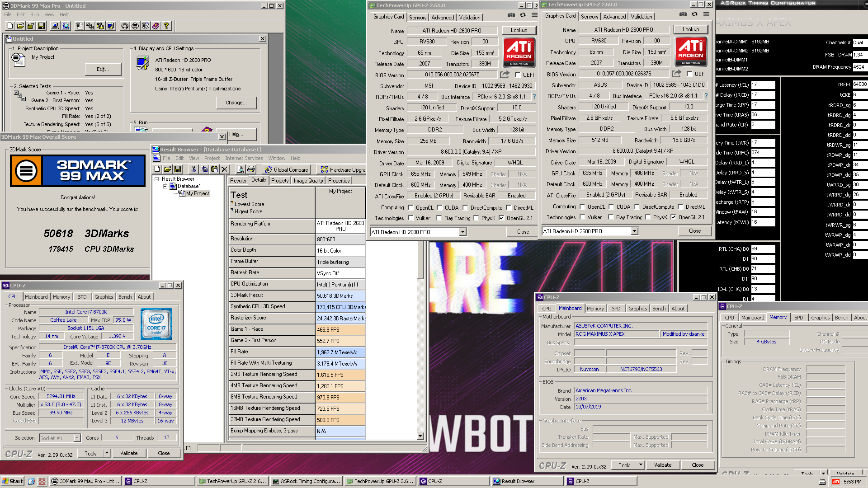Click New project icon in 3DMark toolbar

10,26
